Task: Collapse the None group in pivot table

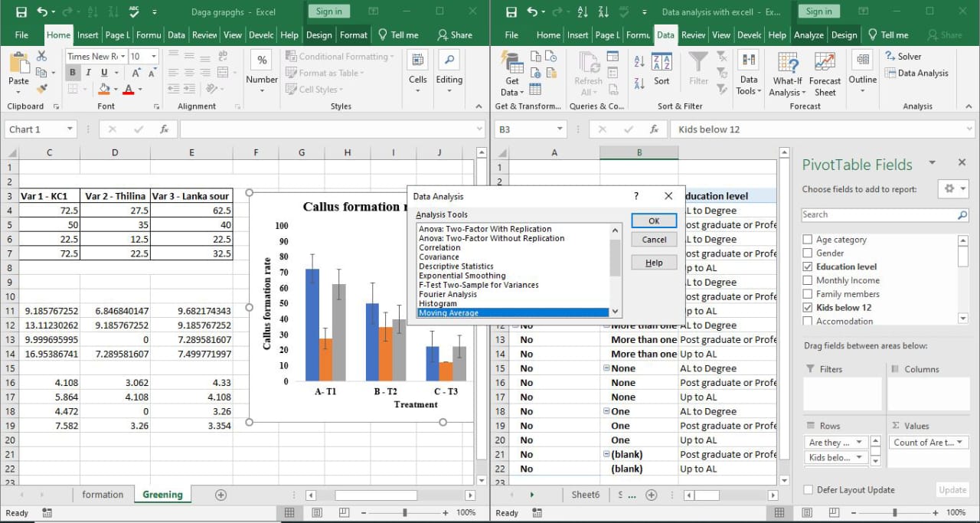Action: click(x=606, y=368)
